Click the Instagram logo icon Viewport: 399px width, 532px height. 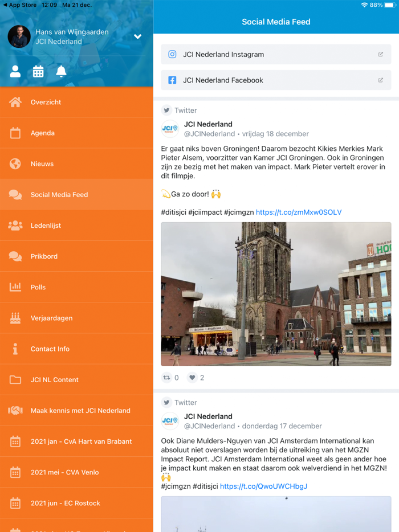pyautogui.click(x=172, y=54)
